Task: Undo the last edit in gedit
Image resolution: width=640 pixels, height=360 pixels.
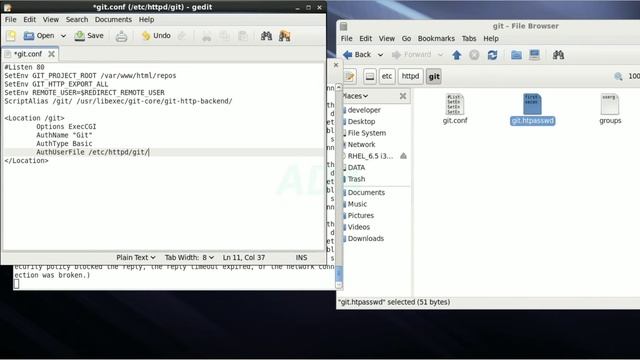Action: tap(156, 36)
